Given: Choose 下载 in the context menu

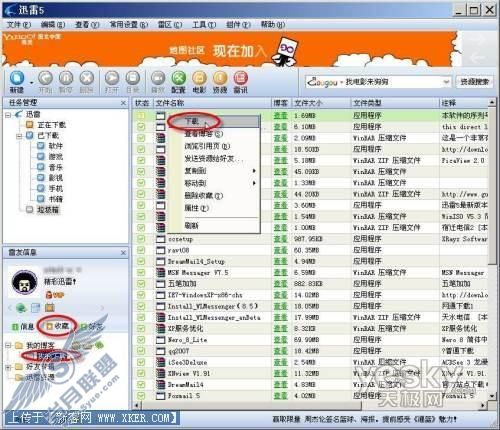Looking at the screenshot, I should 213,121.
